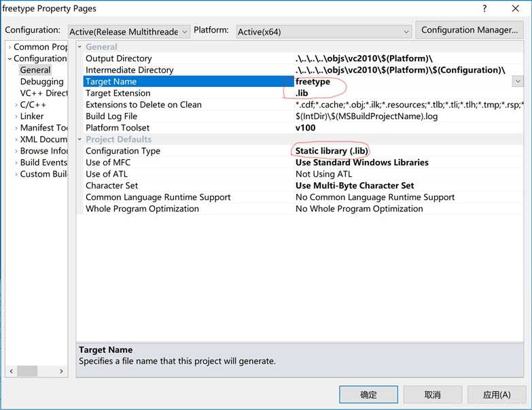The width and height of the screenshot is (532, 410).
Task: Click the Static library (.lib) value
Action: 332,151
